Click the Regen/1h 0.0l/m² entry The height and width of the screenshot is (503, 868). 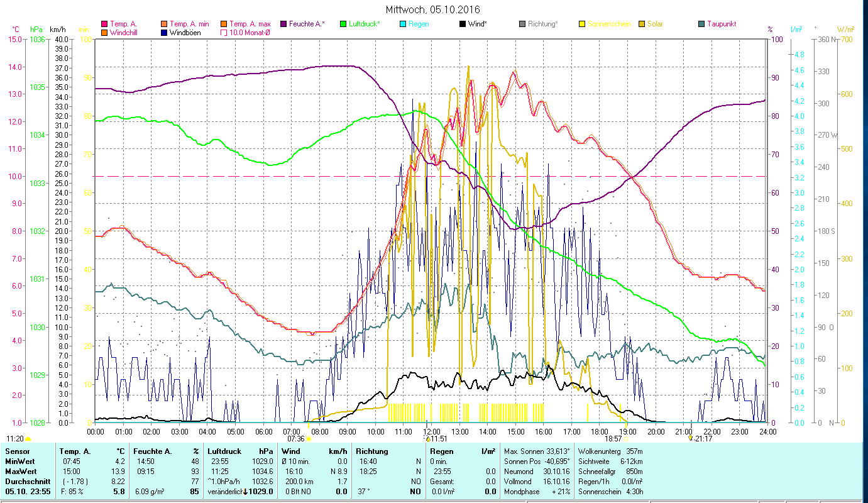coord(610,481)
